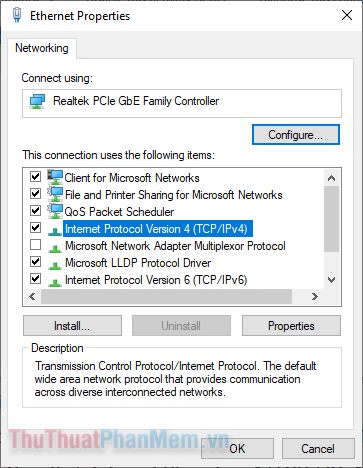The image size is (363, 468).
Task: Select the Networking tab
Action: coord(42,48)
